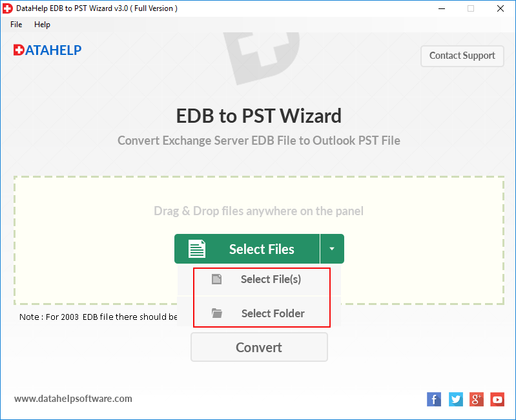Viewport: 516px width, 420px height.
Task: Click the app icon in the title bar
Action: point(7,8)
